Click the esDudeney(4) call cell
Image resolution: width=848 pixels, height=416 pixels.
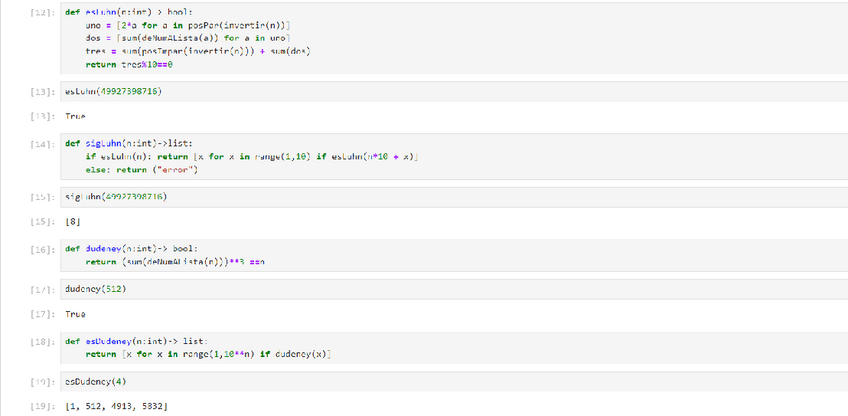tap(400, 381)
